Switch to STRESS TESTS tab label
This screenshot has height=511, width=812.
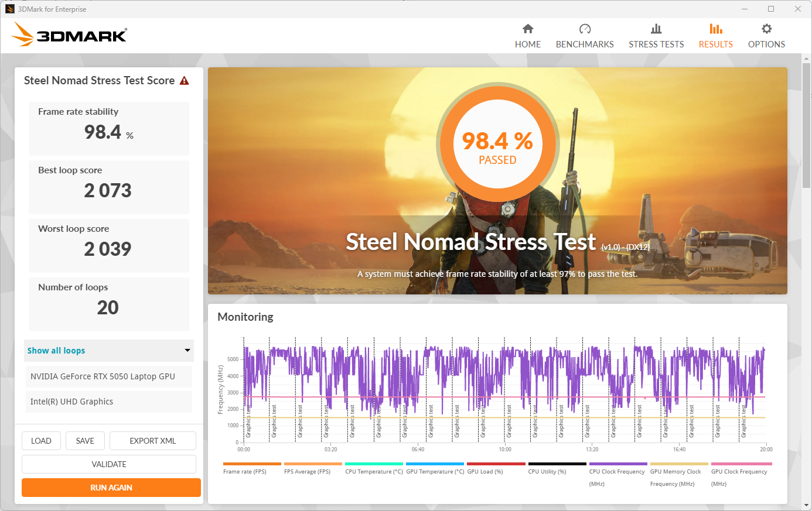pos(656,44)
